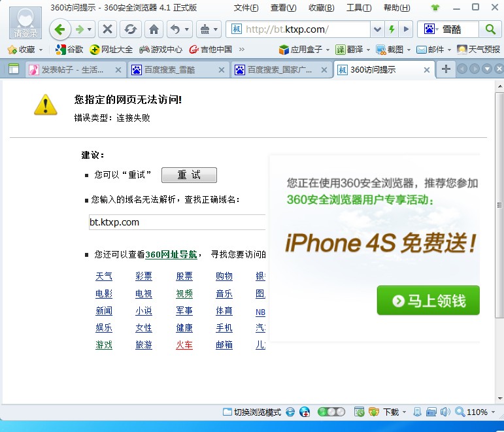The width and height of the screenshot is (504, 432).
Task: Toggle the green traffic light switch
Action: [x=331, y=412]
